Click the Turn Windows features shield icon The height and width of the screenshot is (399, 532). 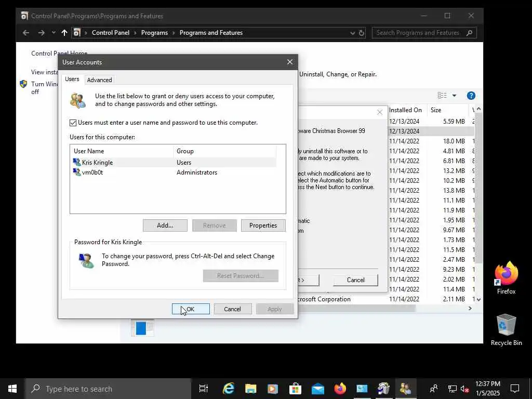pyautogui.click(x=23, y=84)
